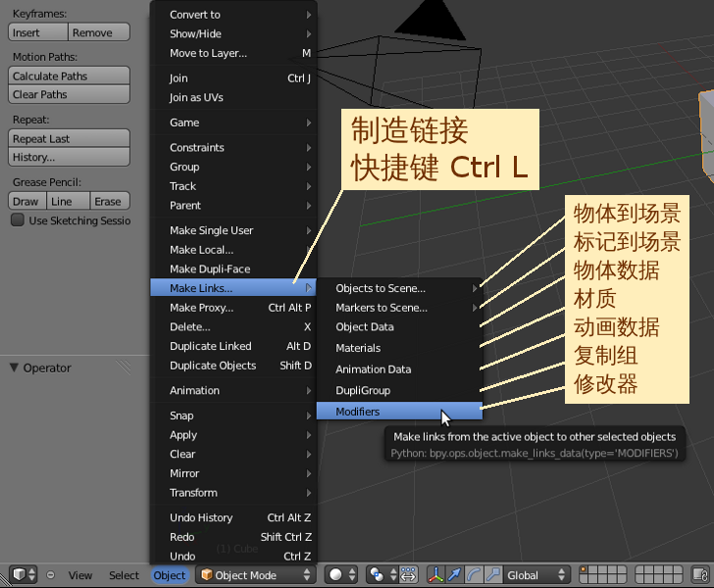Open the Object Mode dropdown

(x=256, y=575)
